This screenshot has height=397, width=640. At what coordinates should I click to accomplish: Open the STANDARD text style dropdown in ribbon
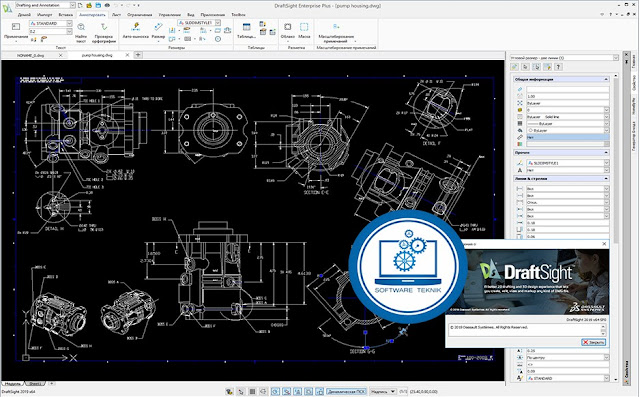click(x=69, y=24)
